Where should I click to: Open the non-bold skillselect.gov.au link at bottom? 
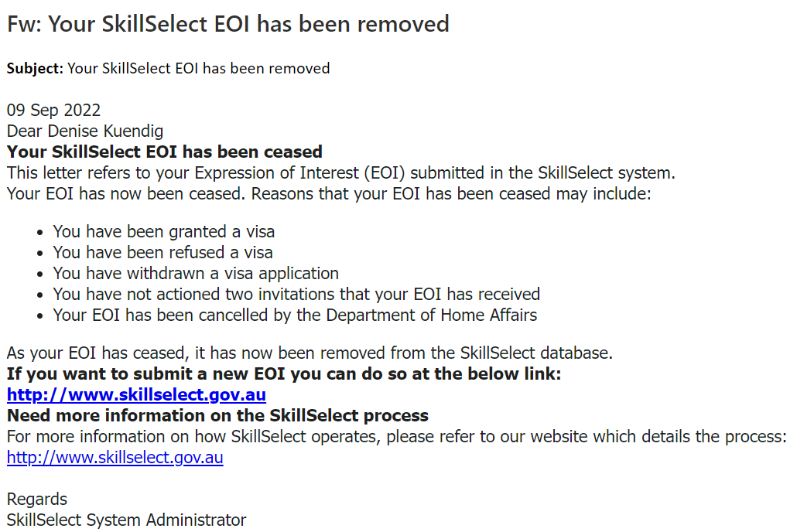(x=115, y=457)
